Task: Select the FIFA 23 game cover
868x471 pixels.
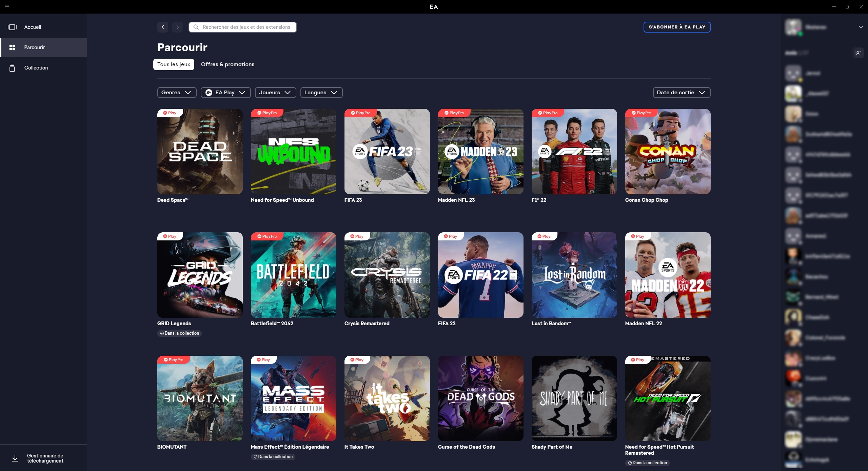Action: click(x=387, y=151)
